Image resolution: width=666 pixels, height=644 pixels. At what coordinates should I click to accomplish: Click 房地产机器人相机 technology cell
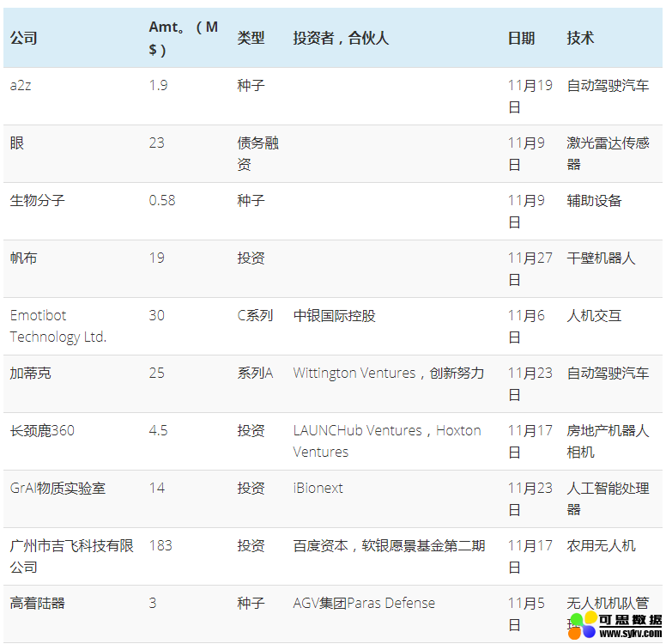pos(608,440)
